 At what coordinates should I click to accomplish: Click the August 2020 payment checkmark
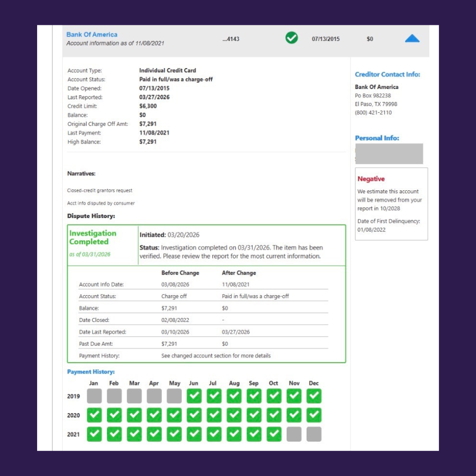tap(234, 415)
